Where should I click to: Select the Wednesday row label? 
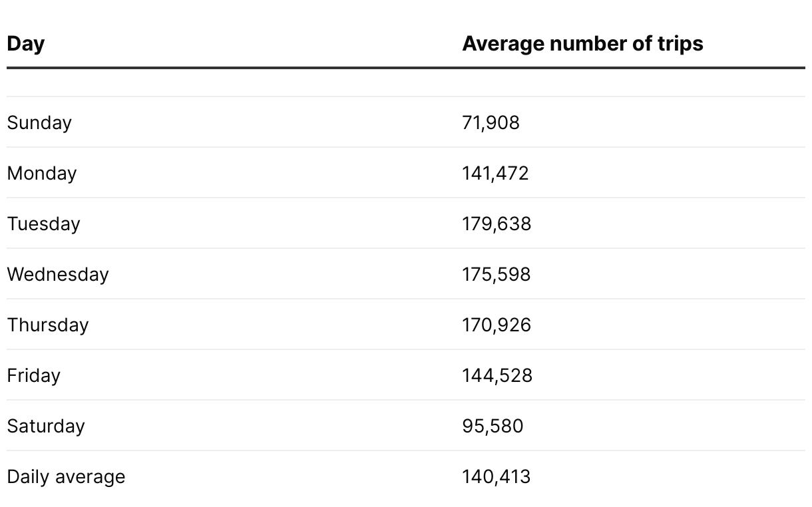point(58,275)
